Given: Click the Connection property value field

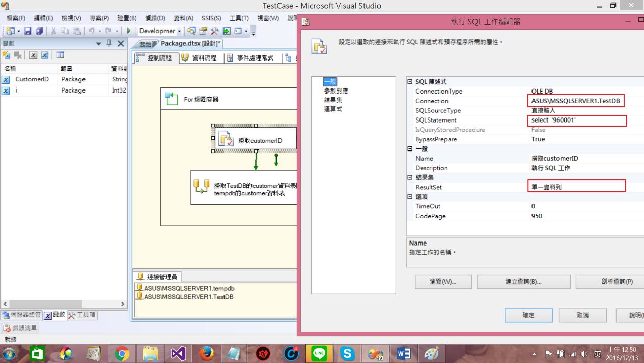Looking at the screenshot, I should 575,101.
